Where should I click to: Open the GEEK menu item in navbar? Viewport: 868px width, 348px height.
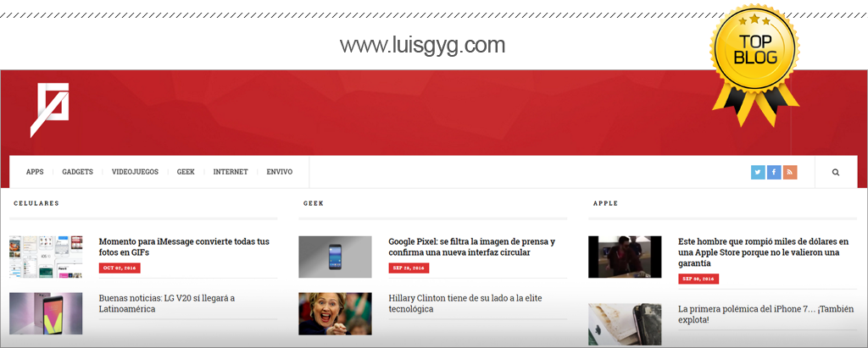point(186,172)
